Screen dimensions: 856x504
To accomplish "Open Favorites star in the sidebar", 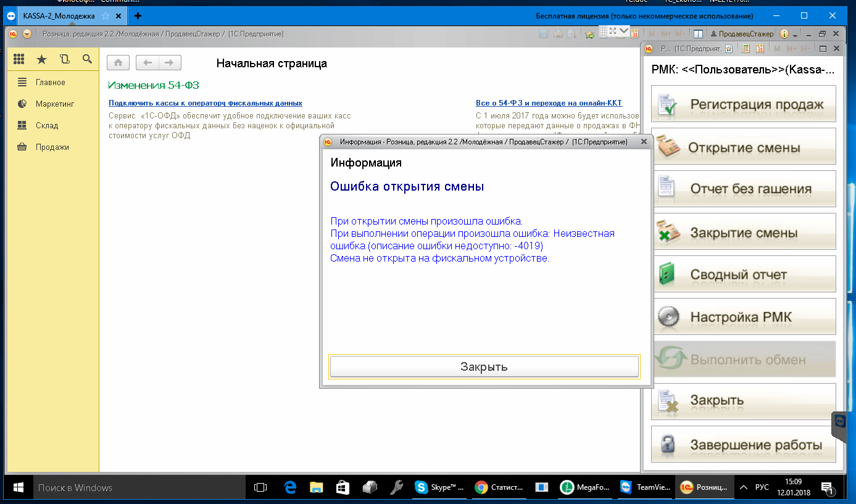I will [x=41, y=59].
